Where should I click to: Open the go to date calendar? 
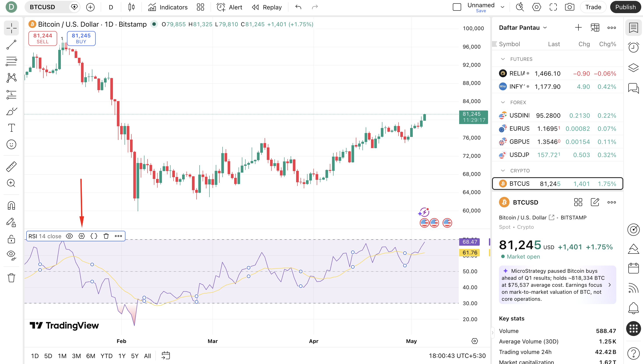(165, 356)
